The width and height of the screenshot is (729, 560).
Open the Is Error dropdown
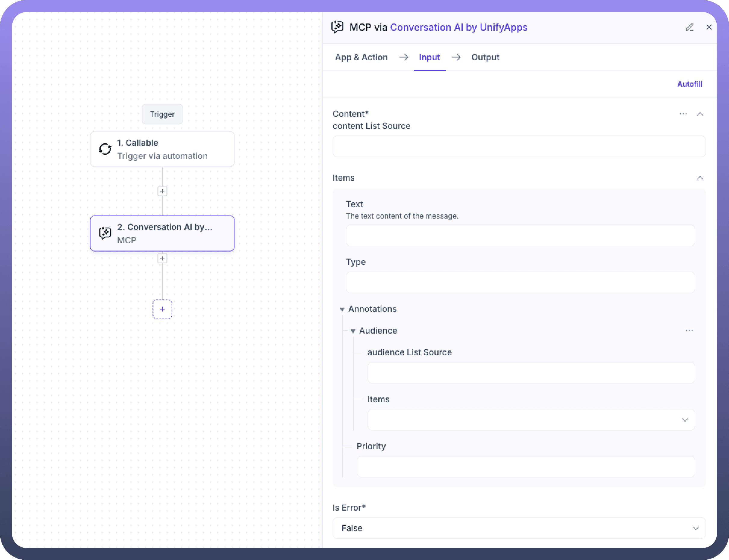(x=519, y=528)
